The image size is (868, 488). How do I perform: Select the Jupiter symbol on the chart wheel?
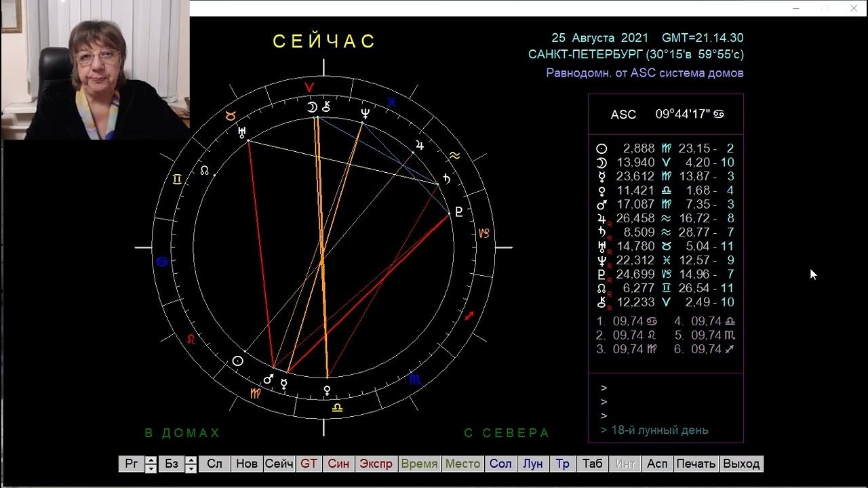(x=421, y=144)
